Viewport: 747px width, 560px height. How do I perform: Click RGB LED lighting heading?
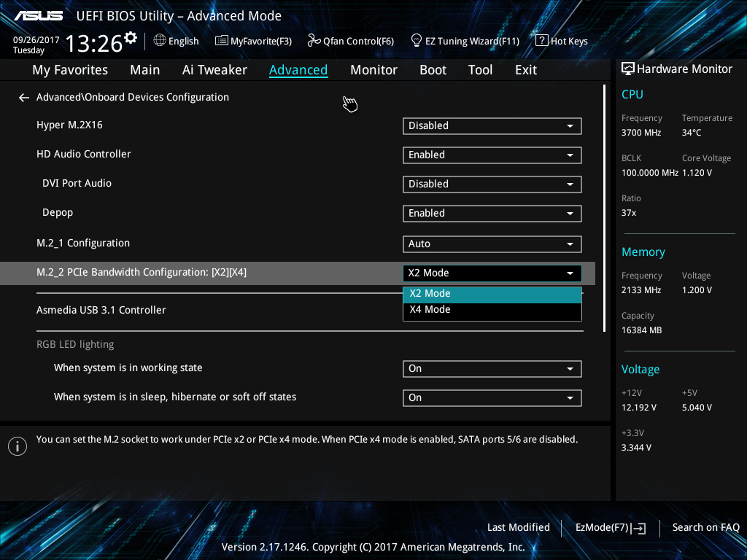(75, 344)
